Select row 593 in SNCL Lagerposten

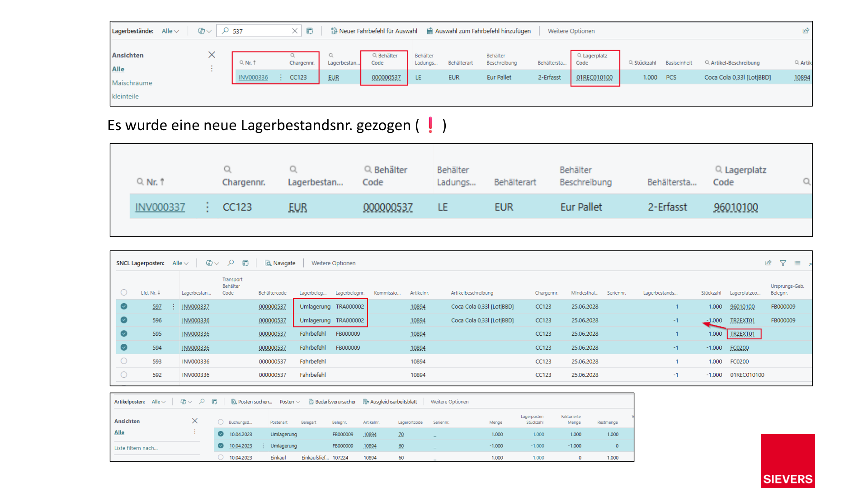pos(124,361)
